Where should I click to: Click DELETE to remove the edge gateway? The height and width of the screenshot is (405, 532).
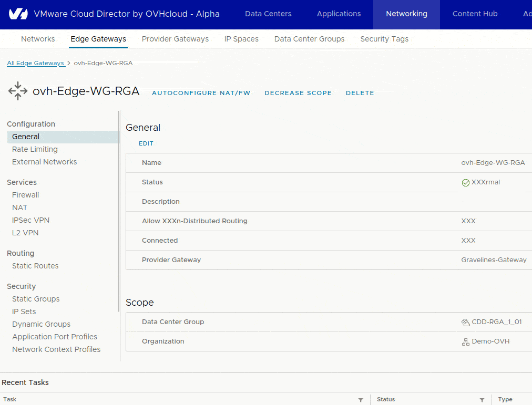360,93
